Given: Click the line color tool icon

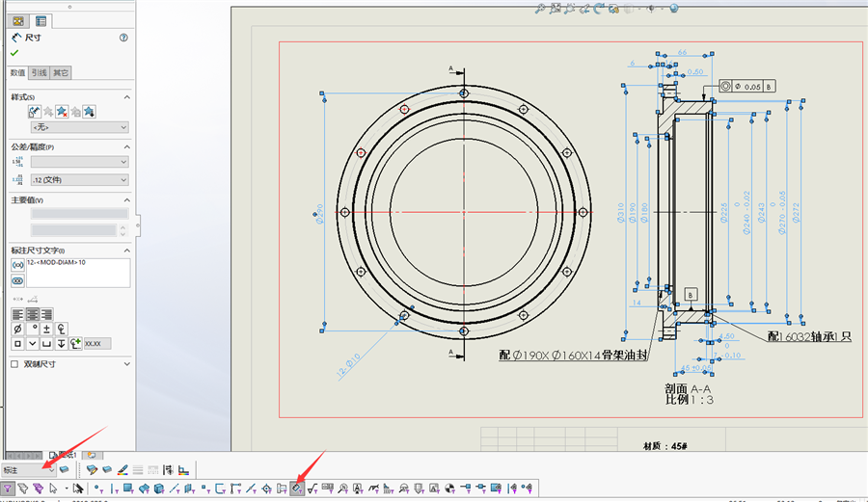Looking at the screenshot, I should [x=122, y=470].
